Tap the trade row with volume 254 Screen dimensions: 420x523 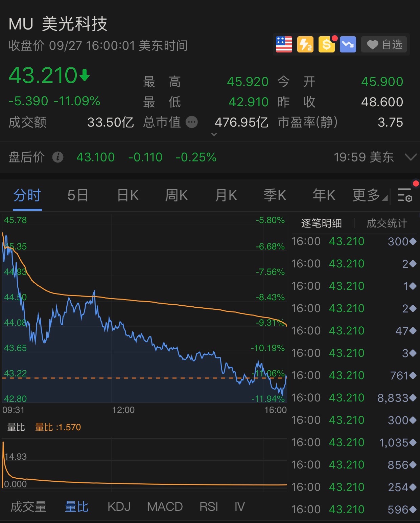coord(354,487)
